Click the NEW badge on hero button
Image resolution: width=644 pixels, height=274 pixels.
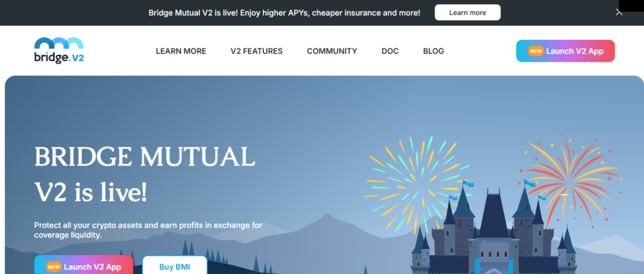(53, 266)
